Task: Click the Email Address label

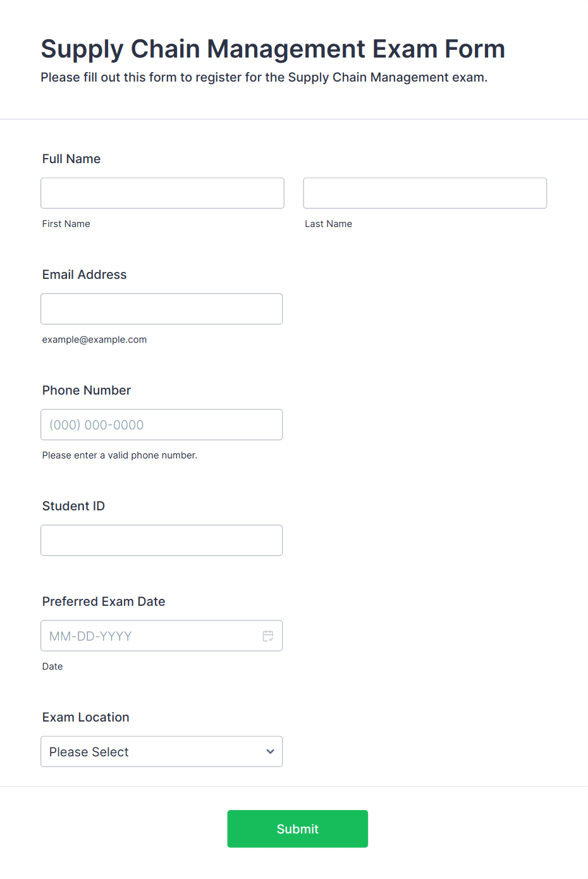Action: 85,274
